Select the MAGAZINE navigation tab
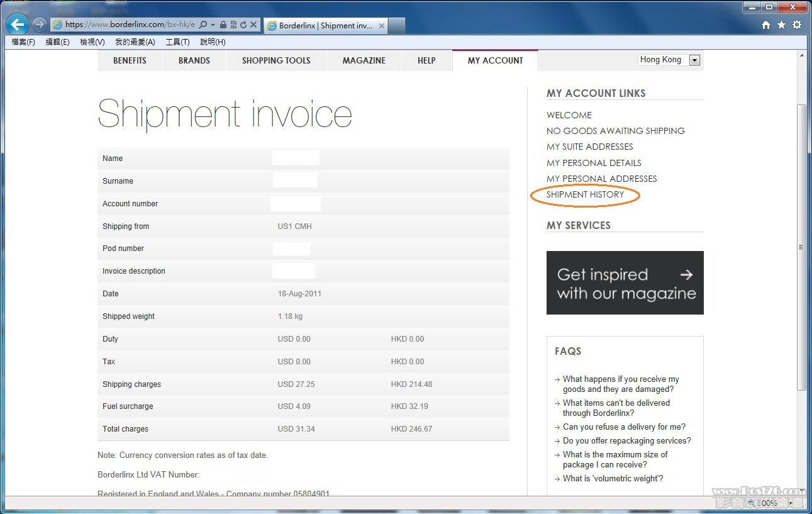 364,60
